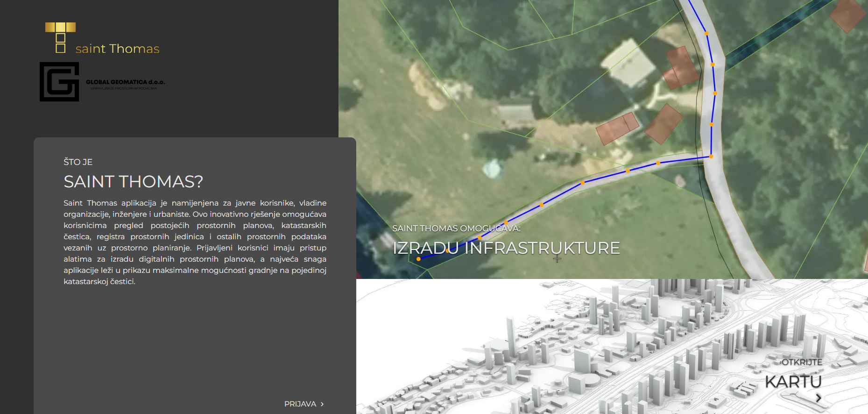Open the map via the KARTU text
The width and height of the screenshot is (868, 414).
click(x=793, y=382)
